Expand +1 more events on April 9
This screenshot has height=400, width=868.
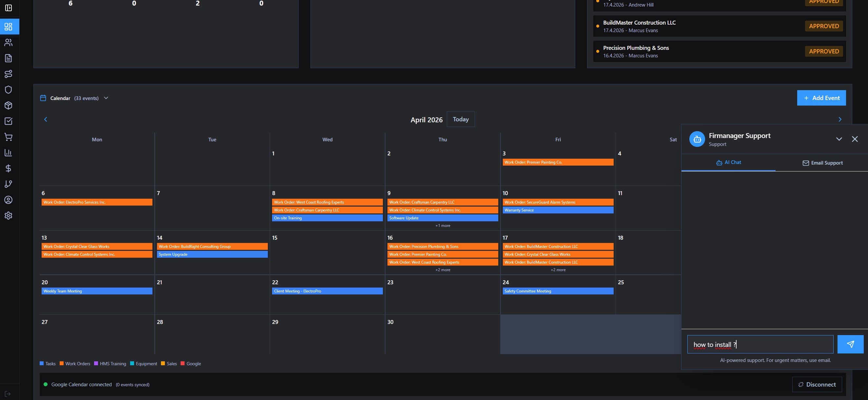point(443,226)
